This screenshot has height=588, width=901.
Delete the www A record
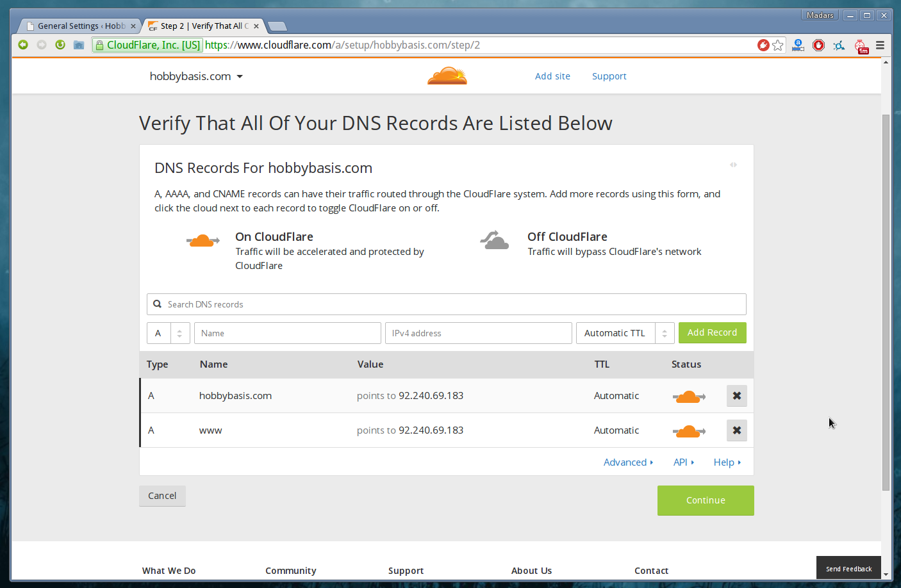(737, 430)
